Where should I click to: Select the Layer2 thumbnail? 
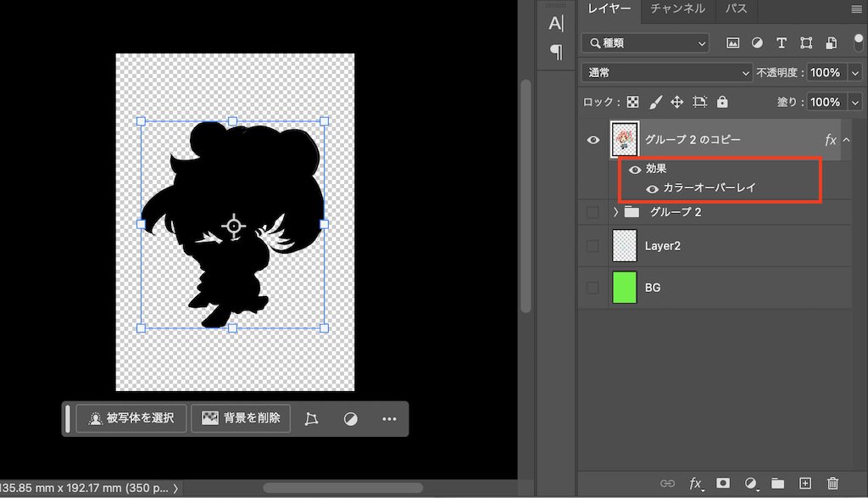[x=625, y=245]
